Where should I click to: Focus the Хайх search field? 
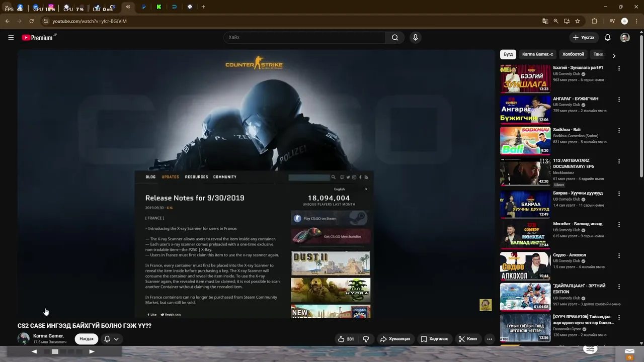[x=304, y=37]
